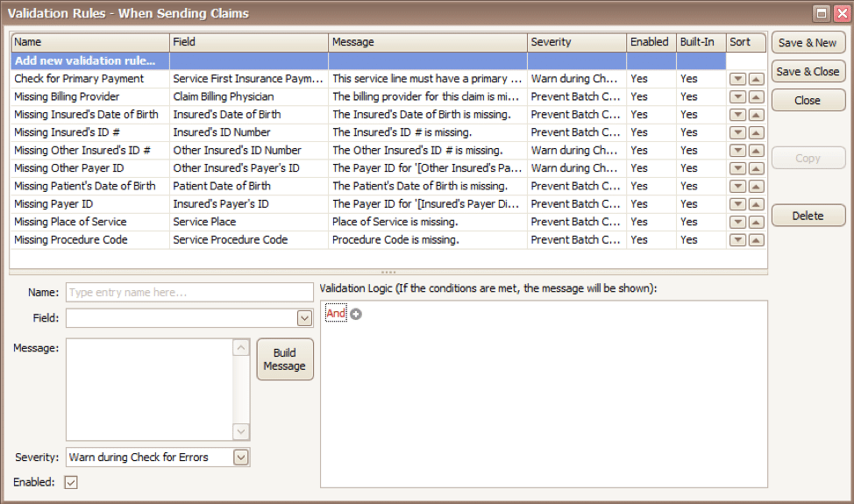Move Missing Place of Service rule up
The width and height of the screenshot is (854, 504).
click(x=756, y=223)
